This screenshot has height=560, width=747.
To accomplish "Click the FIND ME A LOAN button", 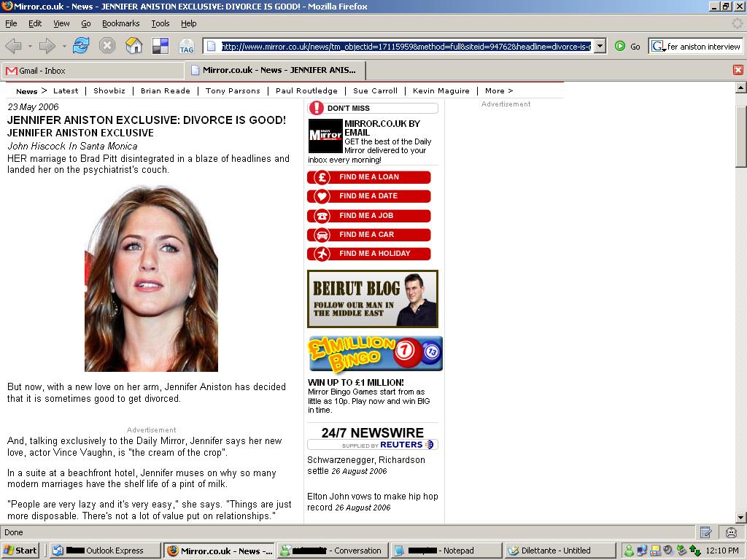I will click(369, 177).
